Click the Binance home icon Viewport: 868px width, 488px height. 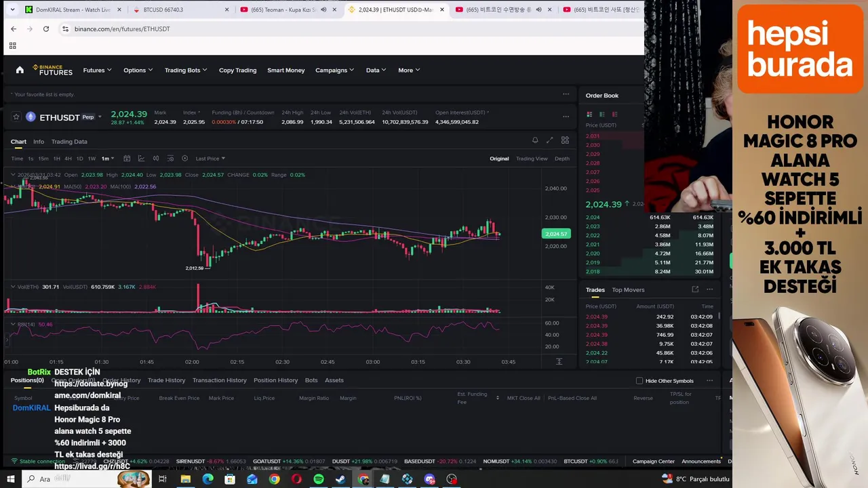20,70
